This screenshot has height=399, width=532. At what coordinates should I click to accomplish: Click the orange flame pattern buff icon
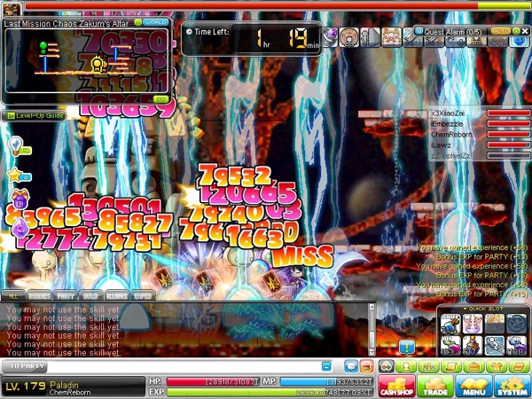tap(391, 37)
